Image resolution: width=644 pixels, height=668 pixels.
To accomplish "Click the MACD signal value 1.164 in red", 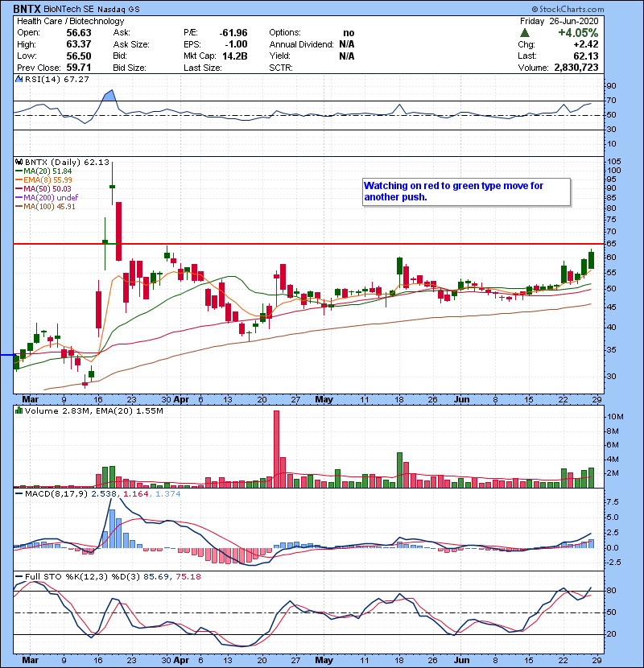I will tap(136, 493).
